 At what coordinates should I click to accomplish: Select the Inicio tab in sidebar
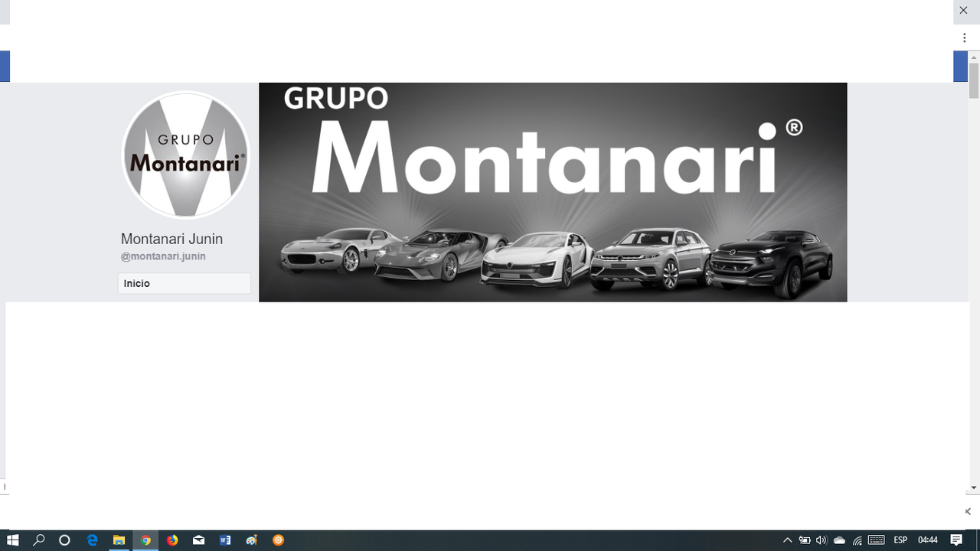184,283
